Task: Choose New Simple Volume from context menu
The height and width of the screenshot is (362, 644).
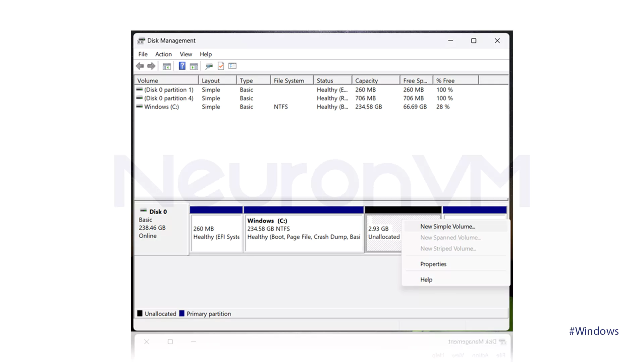Action: click(456, 227)
